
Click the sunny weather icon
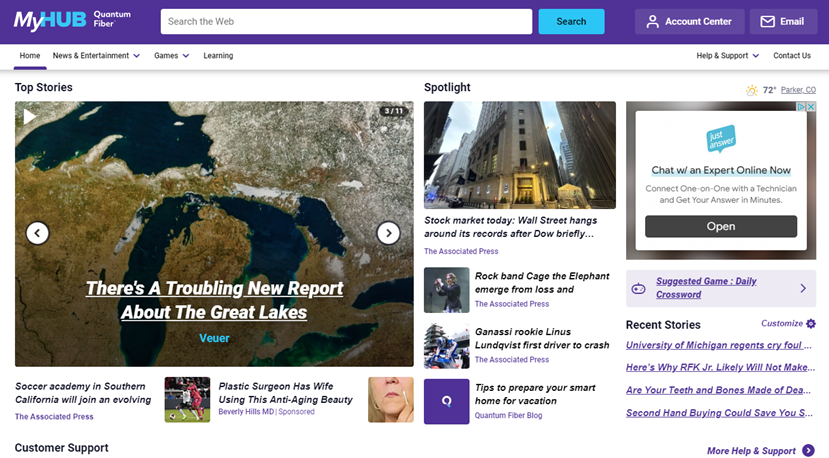[x=751, y=90]
